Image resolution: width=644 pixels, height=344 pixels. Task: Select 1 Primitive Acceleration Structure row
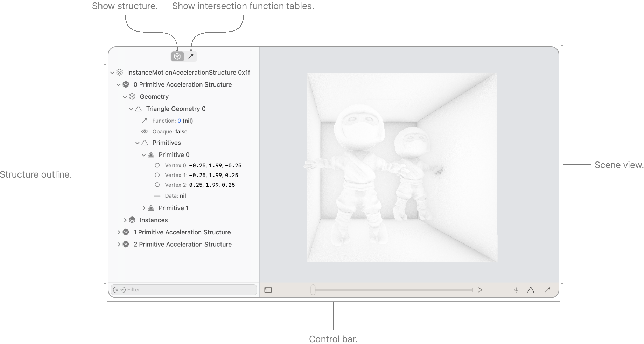tap(182, 232)
